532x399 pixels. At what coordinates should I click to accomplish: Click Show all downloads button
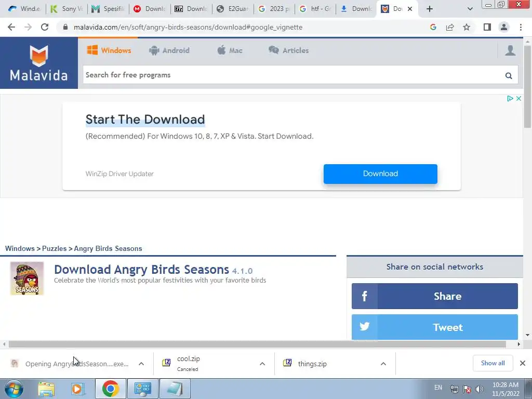point(493,363)
